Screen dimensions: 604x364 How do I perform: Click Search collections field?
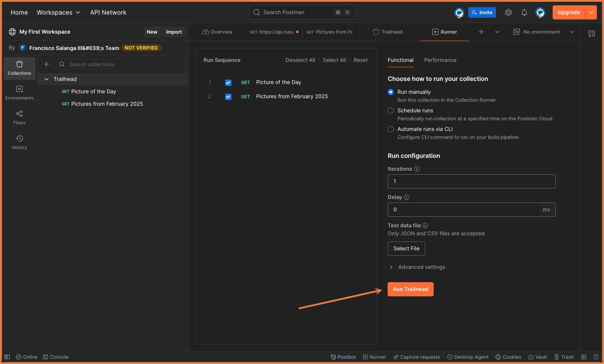click(120, 64)
